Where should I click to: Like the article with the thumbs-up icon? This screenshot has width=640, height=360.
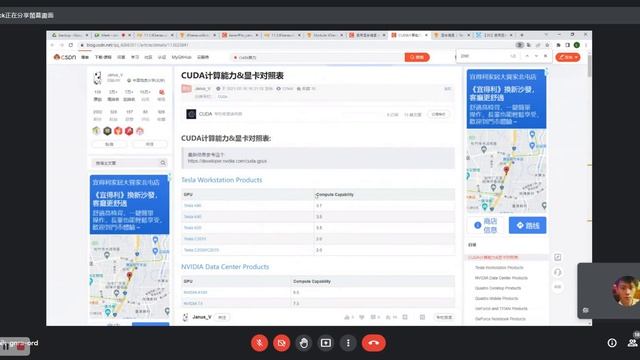click(x=347, y=317)
